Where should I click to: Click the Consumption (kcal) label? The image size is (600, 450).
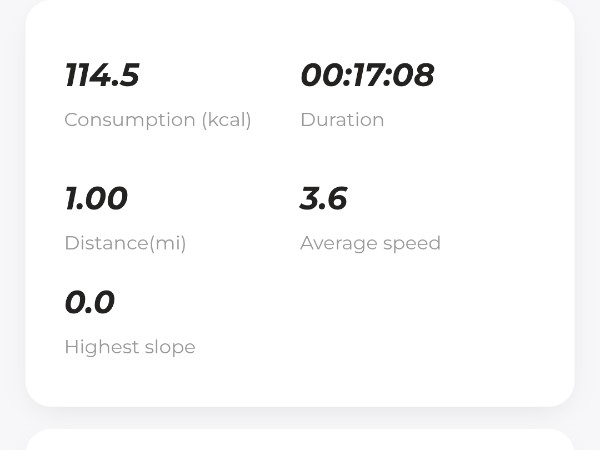(x=158, y=120)
